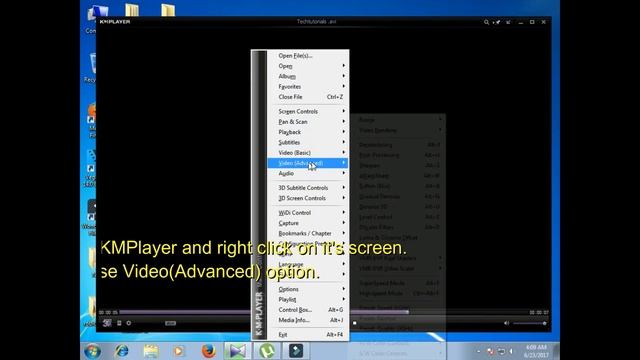Open the Playlist submenu
Image resolution: width=640 pixels, height=360 pixels.
[x=308, y=299]
